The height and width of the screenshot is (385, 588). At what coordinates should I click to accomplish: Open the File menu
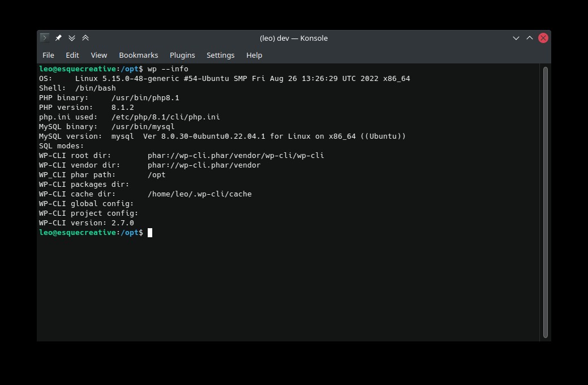(x=48, y=55)
